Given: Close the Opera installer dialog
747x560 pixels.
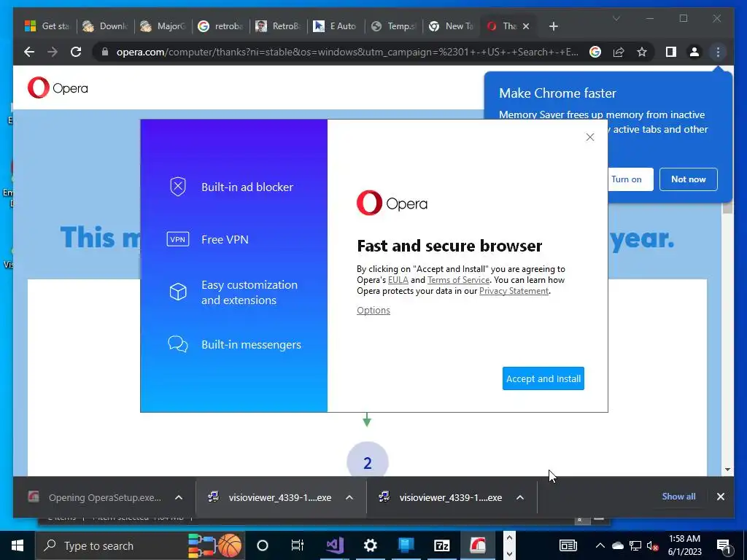Looking at the screenshot, I should 589,137.
